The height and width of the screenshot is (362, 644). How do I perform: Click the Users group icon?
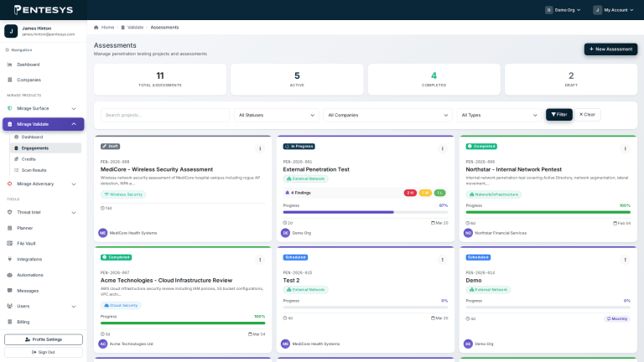pyautogui.click(x=10, y=306)
